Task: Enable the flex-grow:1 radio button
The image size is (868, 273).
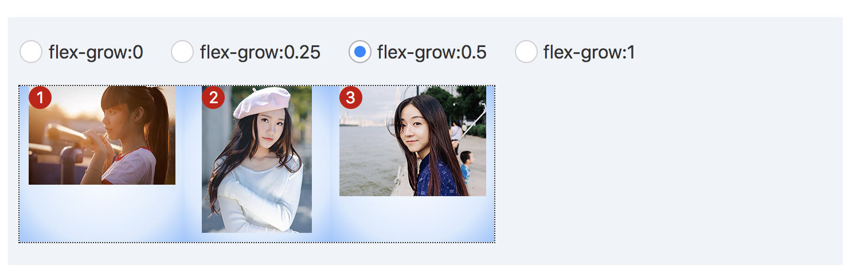Action: (x=526, y=52)
